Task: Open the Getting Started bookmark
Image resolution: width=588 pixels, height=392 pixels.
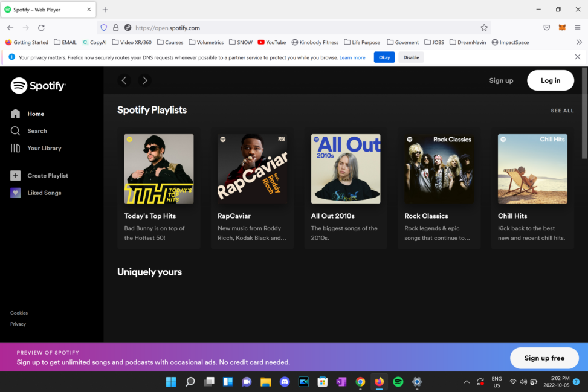Action: click(27, 42)
